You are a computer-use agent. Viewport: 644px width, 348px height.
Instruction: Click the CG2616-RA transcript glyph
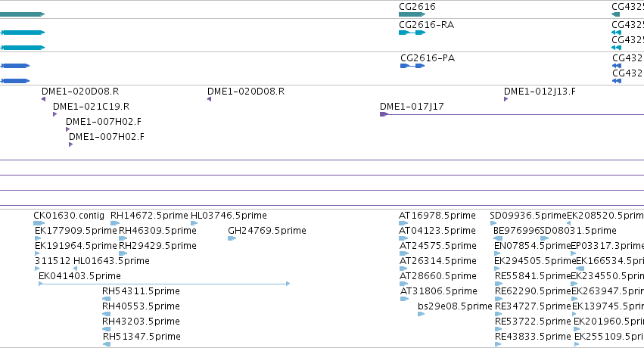coord(412,33)
